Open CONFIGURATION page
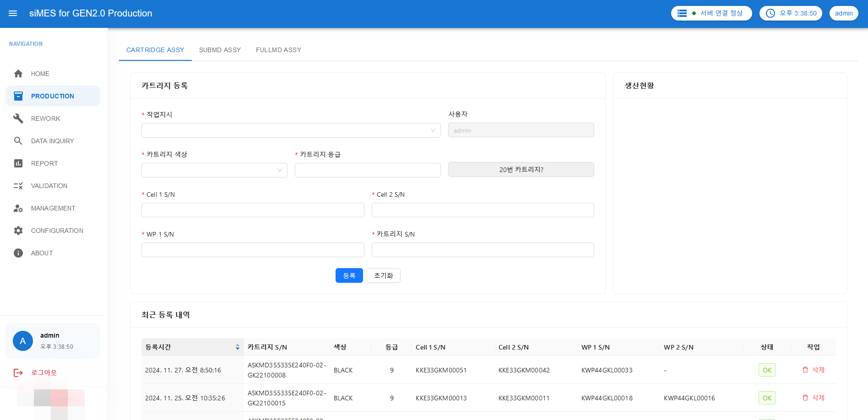868x420 pixels. pyautogui.click(x=53, y=231)
